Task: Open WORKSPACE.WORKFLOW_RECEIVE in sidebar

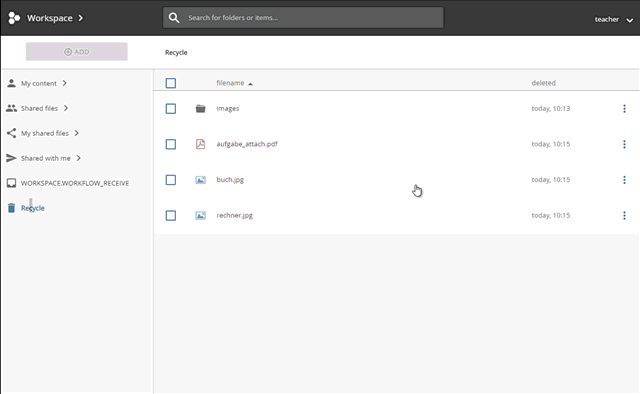Action: [75, 183]
